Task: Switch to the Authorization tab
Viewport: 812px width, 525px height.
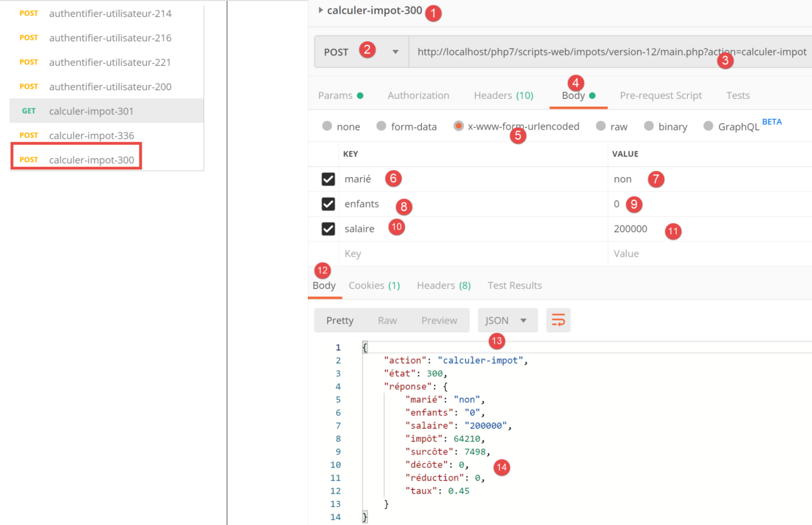Action: [x=418, y=95]
